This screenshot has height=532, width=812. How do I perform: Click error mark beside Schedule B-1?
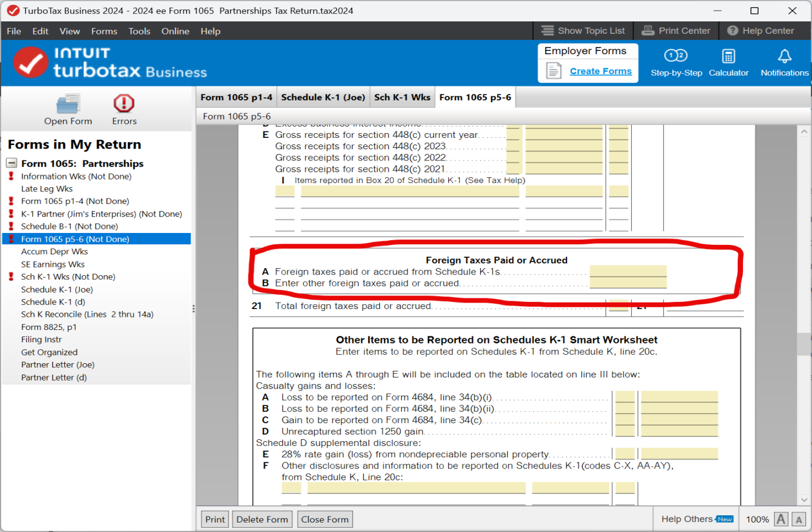pyautogui.click(x=10, y=226)
